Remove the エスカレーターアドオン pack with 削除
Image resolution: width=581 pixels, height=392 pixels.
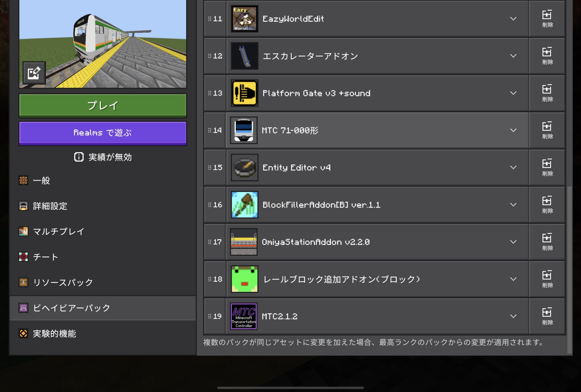pyautogui.click(x=547, y=56)
